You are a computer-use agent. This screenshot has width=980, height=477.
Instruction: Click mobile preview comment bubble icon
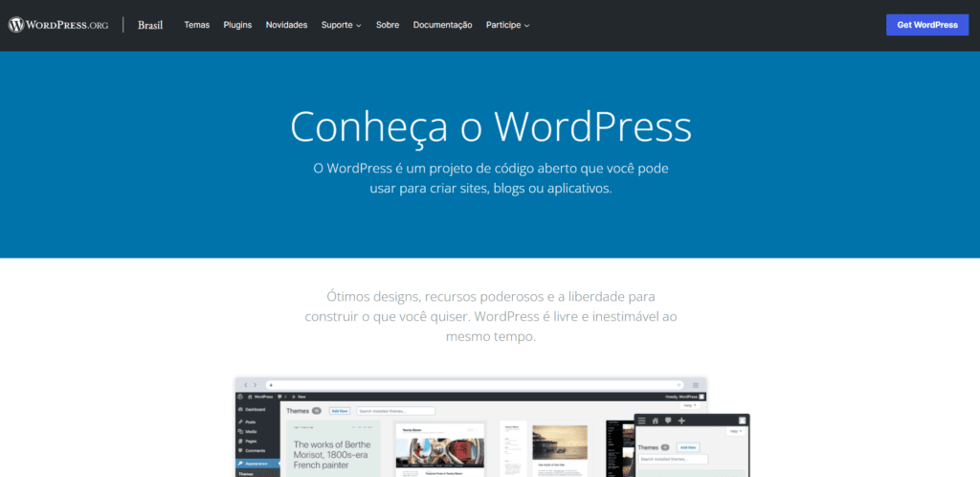668,420
